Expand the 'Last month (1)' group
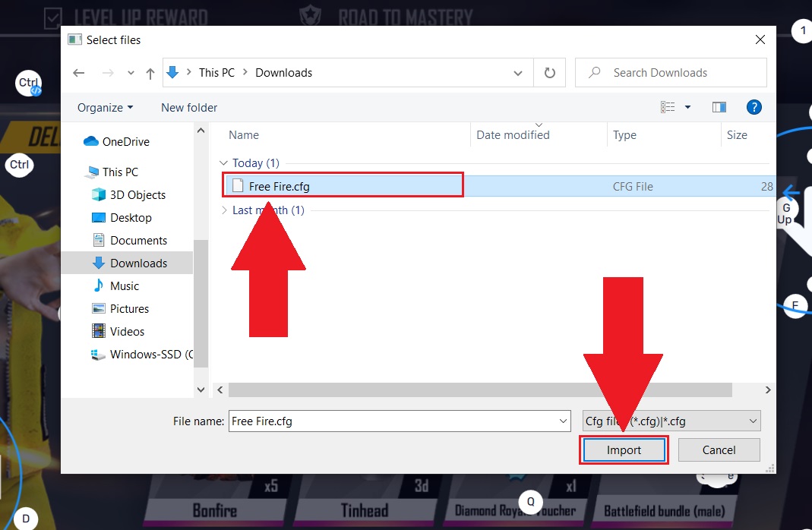Image resolution: width=812 pixels, height=530 pixels. pos(223,210)
